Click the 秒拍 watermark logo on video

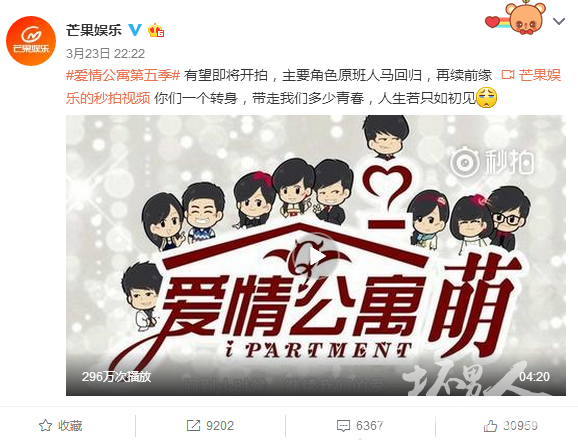click(492, 162)
